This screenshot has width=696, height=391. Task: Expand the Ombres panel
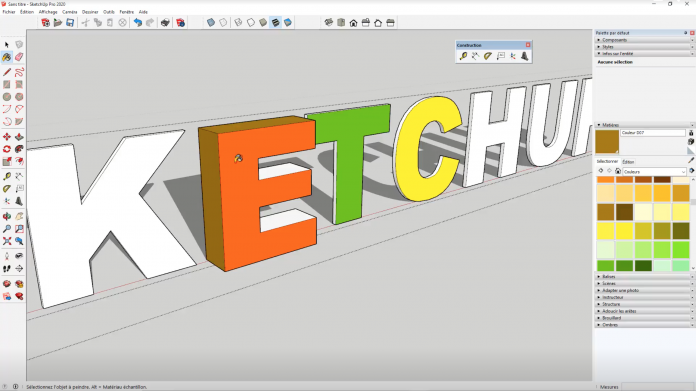(x=644, y=325)
